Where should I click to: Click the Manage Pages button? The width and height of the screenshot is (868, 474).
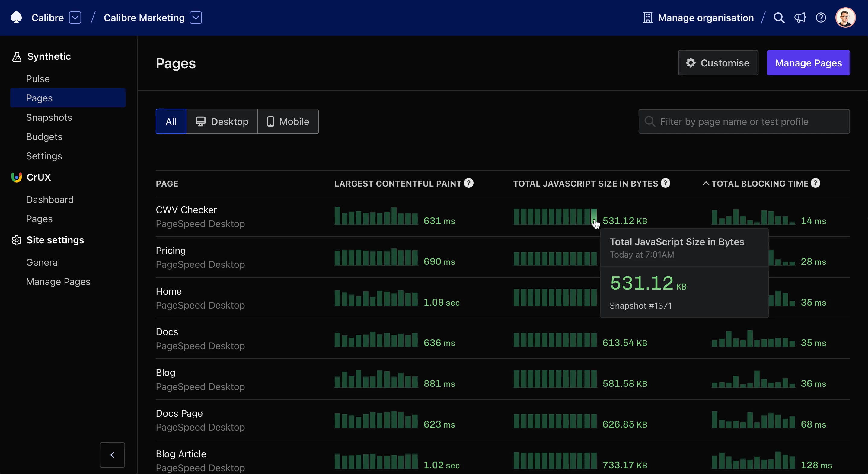point(808,63)
